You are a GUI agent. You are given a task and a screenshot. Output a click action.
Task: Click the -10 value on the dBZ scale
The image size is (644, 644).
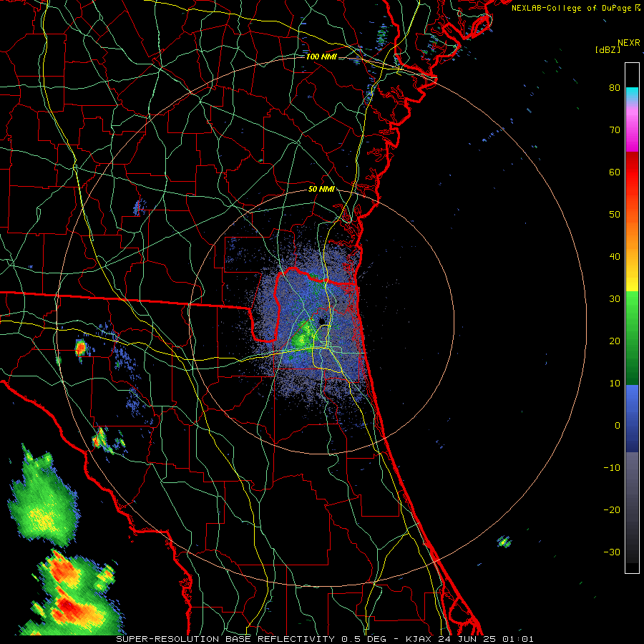point(612,468)
